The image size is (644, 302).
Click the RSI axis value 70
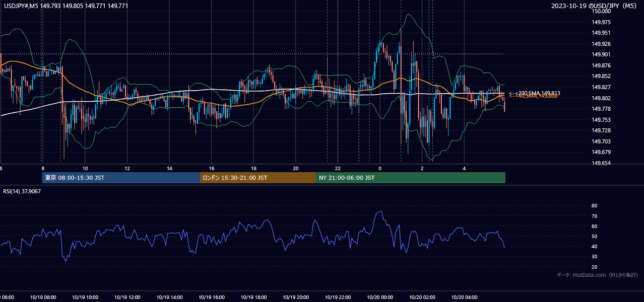594,216
